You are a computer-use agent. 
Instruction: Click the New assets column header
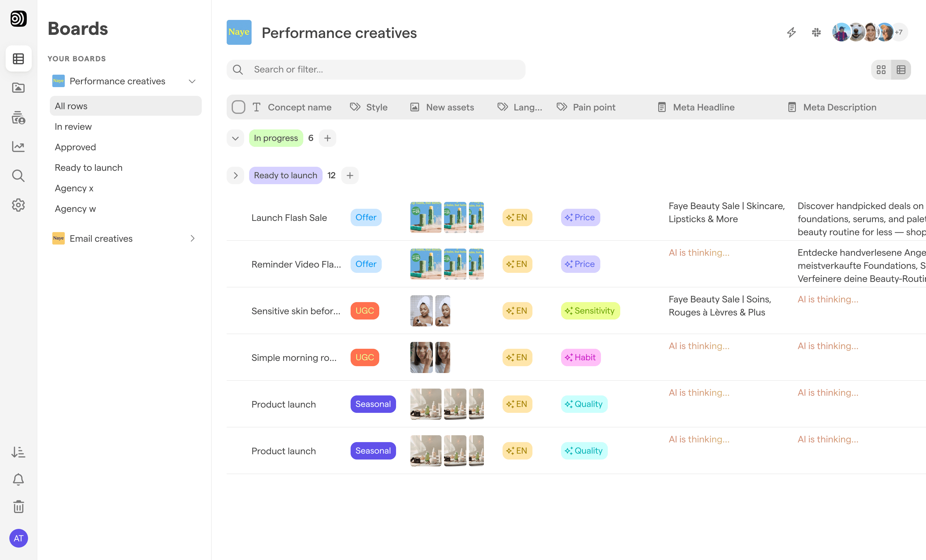[x=442, y=107]
